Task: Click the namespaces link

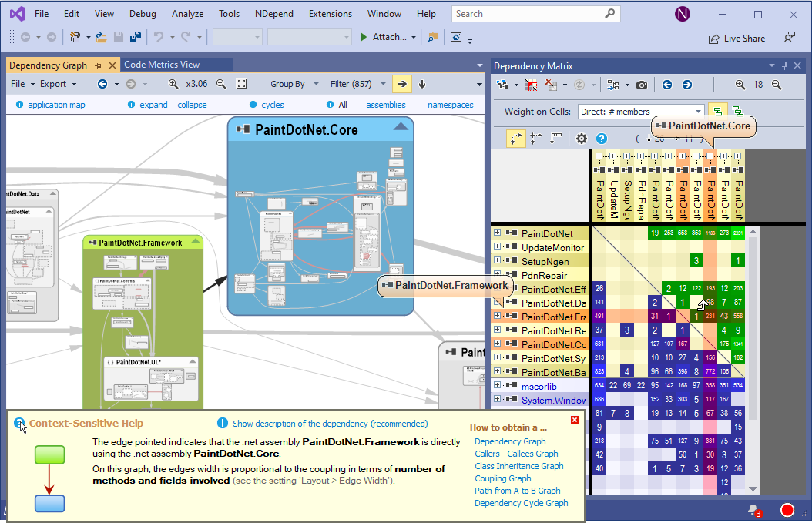Action: coord(451,105)
